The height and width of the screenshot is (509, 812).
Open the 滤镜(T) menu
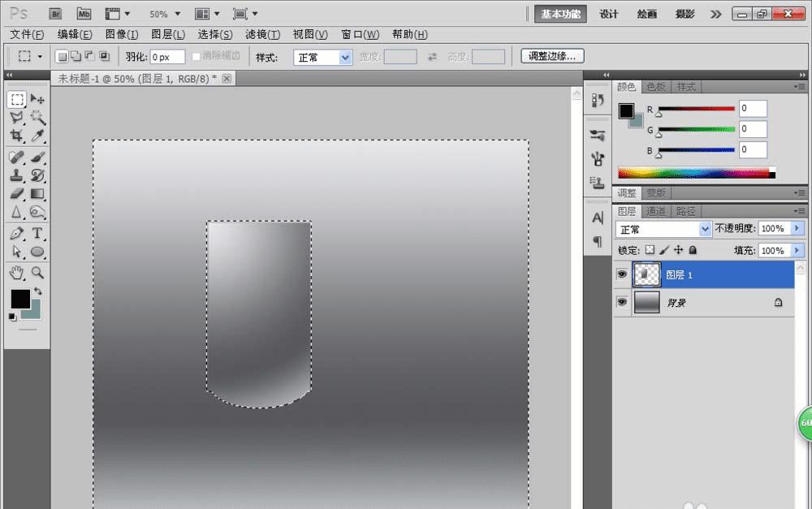262,35
